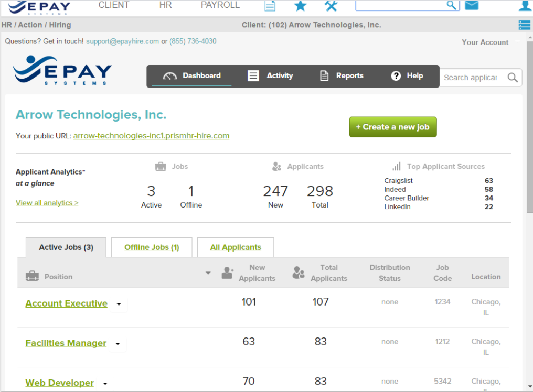The image size is (533, 392).
Task: Click the Create a new job button
Action: coord(392,127)
